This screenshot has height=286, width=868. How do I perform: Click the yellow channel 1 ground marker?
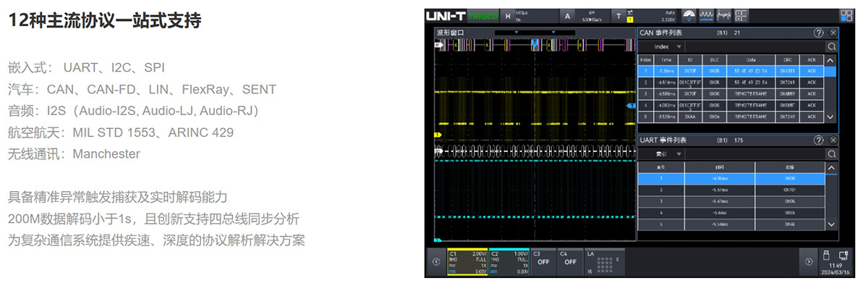pyautogui.click(x=438, y=135)
